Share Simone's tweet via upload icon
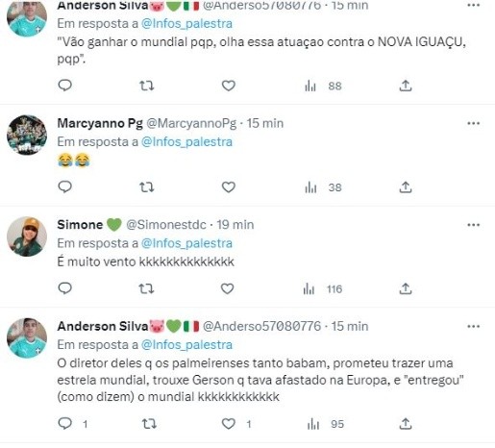The height and width of the screenshot is (448, 495). click(406, 288)
